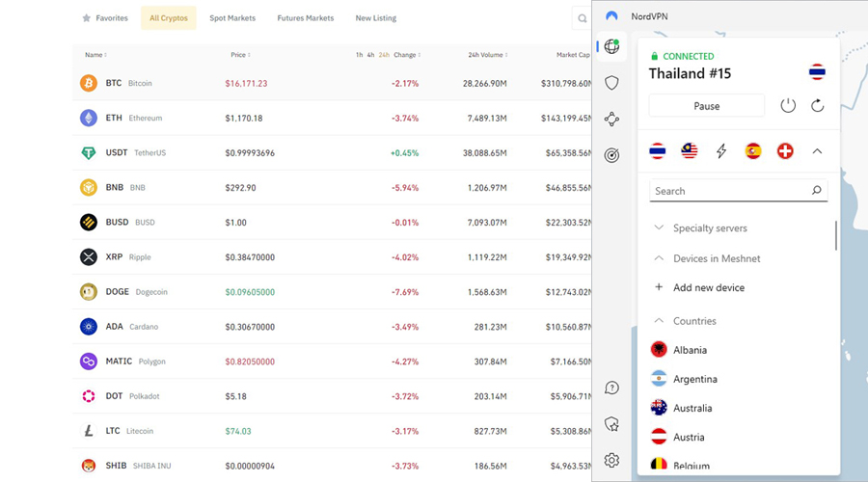
Task: Click the SHIBA INU coin icon
Action: (x=89, y=466)
